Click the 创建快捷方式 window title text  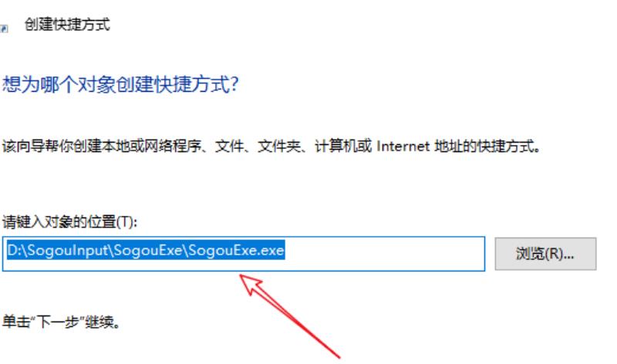tap(67, 25)
